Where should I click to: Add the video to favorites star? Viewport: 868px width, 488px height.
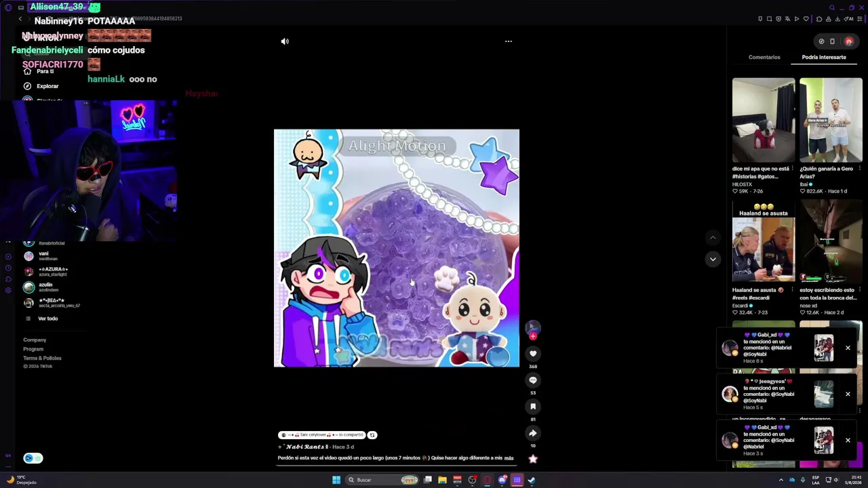pos(533,459)
